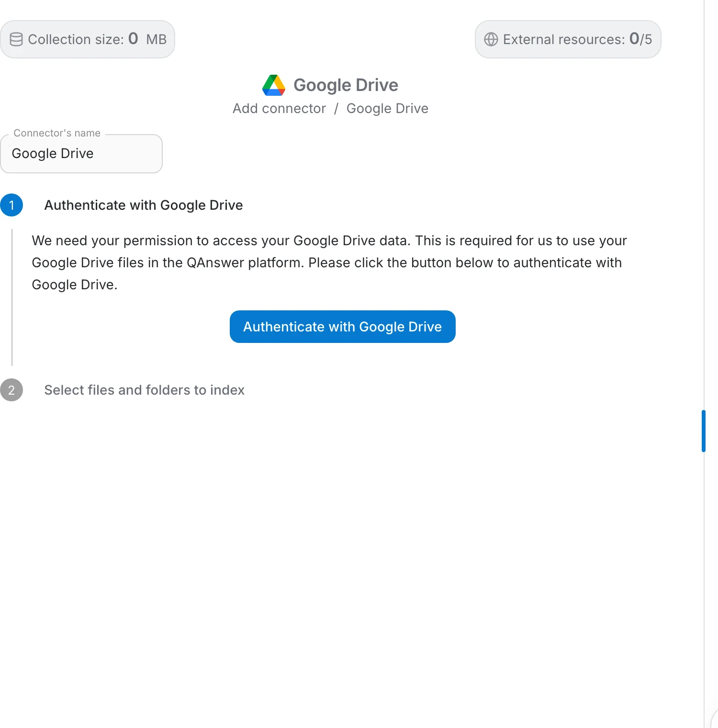Click the Authenticate with Google Drive step heading

point(144,205)
